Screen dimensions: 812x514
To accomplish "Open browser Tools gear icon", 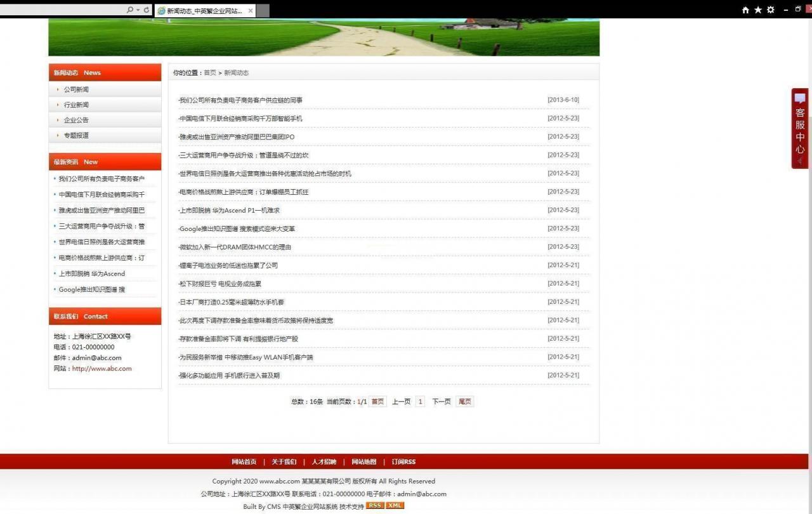I will (771, 10).
